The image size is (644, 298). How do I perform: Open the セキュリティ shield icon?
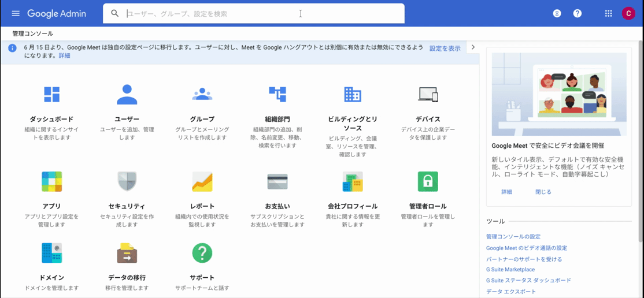pyautogui.click(x=127, y=181)
